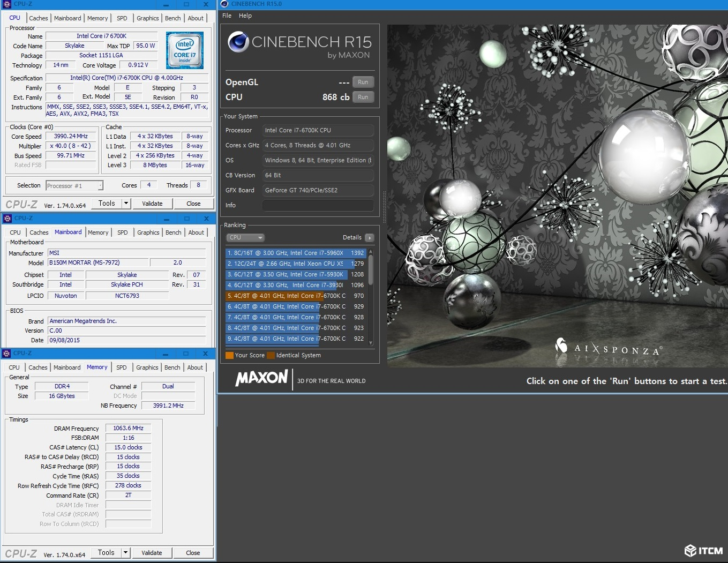Select CPU tab in Mainboard CPU-Z window
Image resolution: width=728 pixels, height=563 pixels.
coord(15,232)
